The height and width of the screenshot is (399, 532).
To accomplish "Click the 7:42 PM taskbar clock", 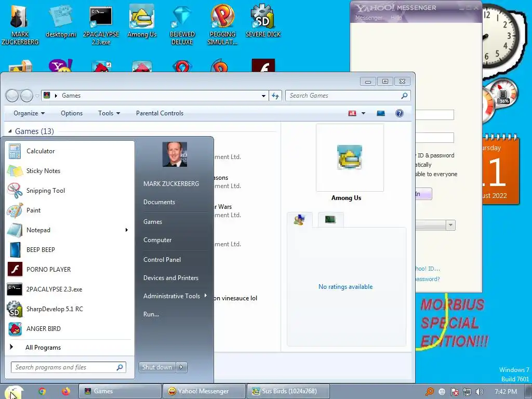I will [x=506, y=392].
